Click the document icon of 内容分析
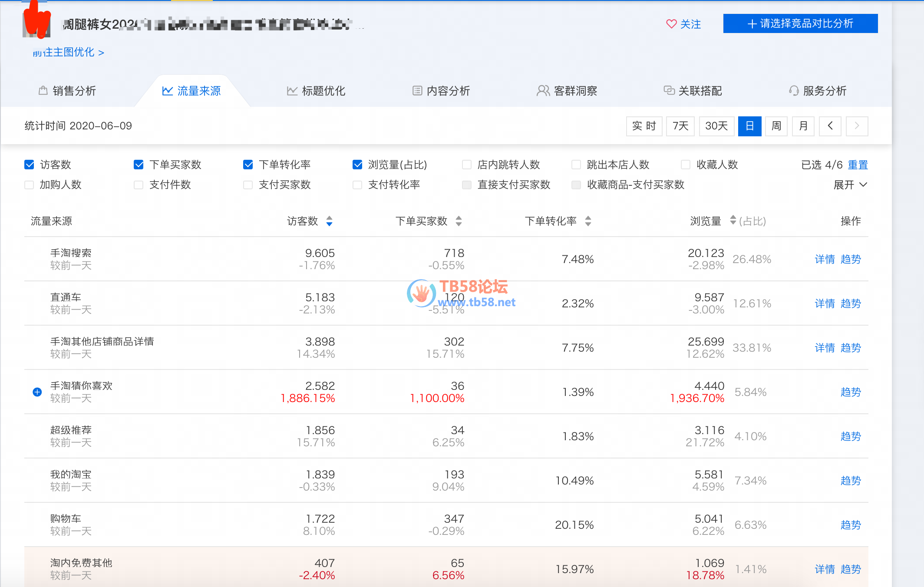The width and height of the screenshot is (924, 587). (417, 91)
